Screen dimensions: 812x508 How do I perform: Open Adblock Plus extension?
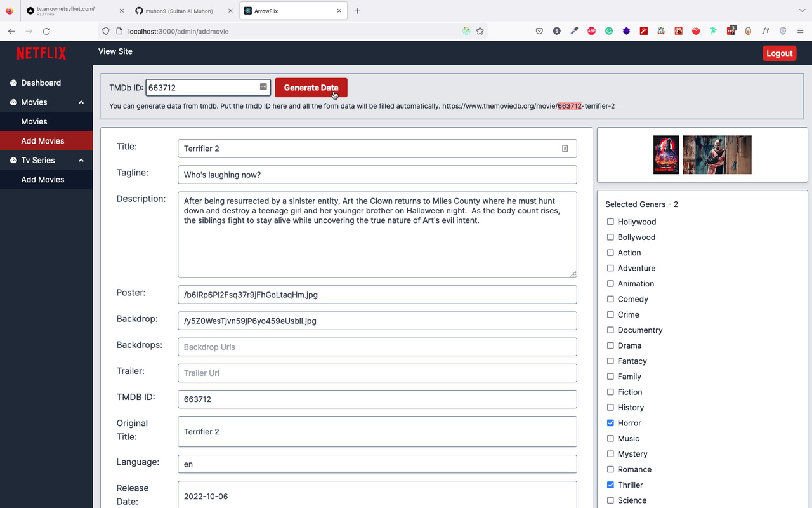pyautogui.click(x=591, y=31)
